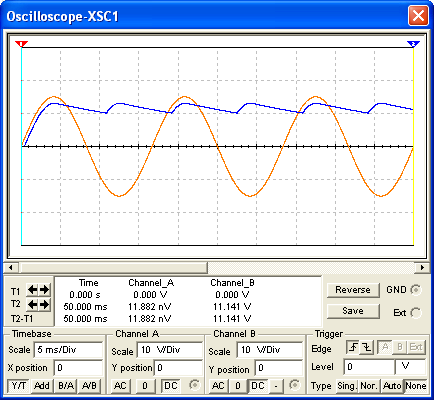Shift T2 cursor right arrow
This screenshot has height=400, width=434.
[x=45, y=304]
